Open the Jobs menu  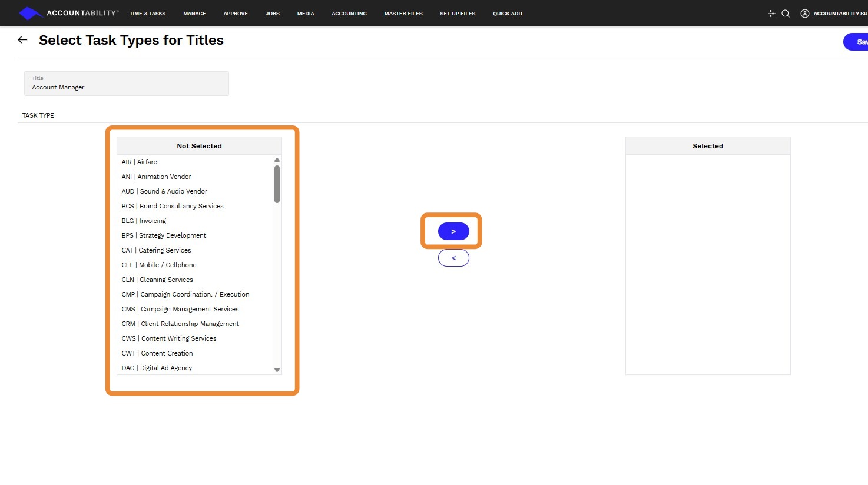273,14
